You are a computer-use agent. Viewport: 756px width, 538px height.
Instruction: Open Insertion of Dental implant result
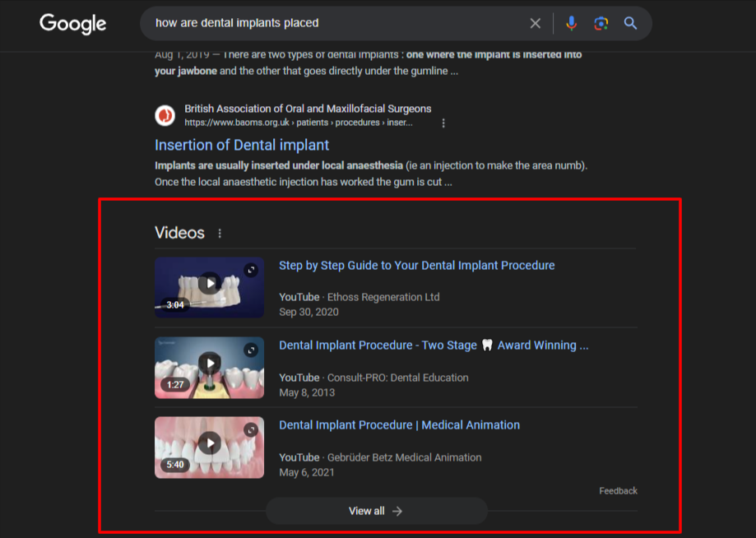pyautogui.click(x=242, y=145)
